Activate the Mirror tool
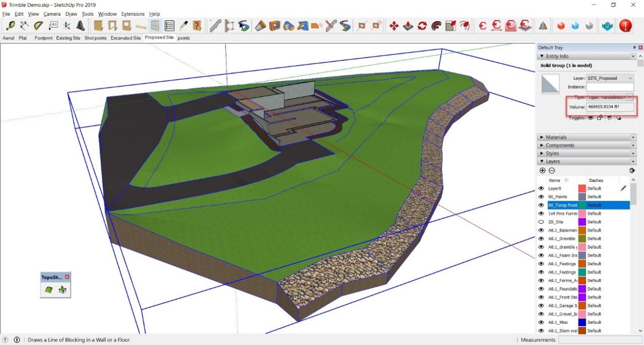This screenshot has width=644, height=345. [x=543, y=26]
